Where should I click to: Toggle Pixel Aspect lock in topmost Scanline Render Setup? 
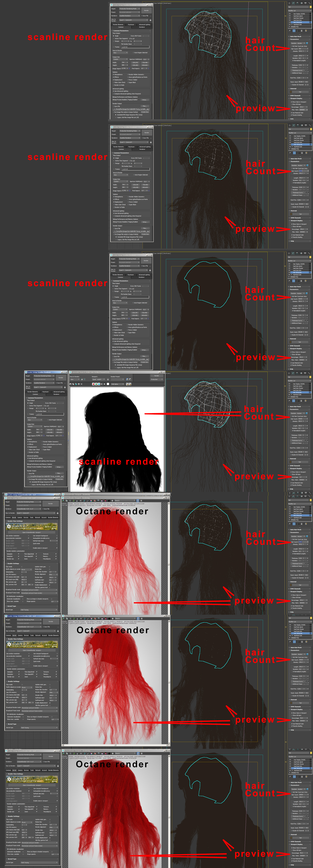(x=149, y=68)
